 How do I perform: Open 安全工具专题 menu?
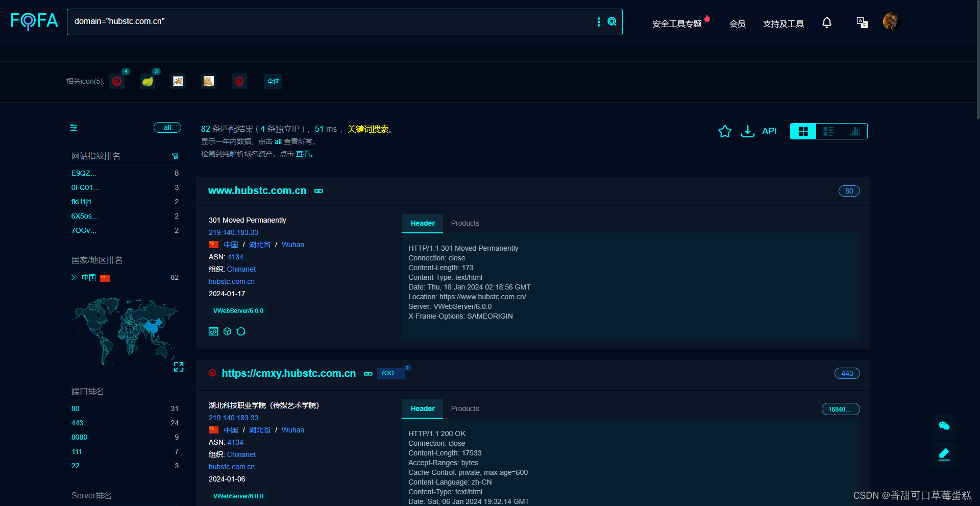tap(677, 23)
